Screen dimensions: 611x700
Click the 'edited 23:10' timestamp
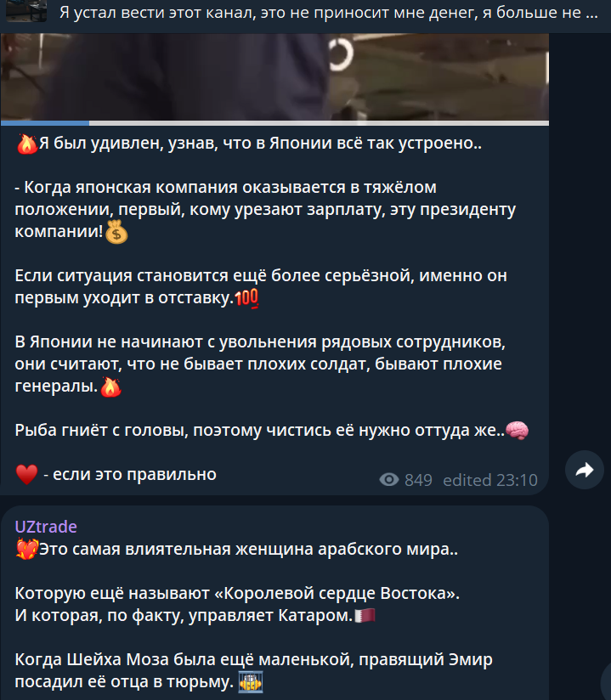[490, 480]
